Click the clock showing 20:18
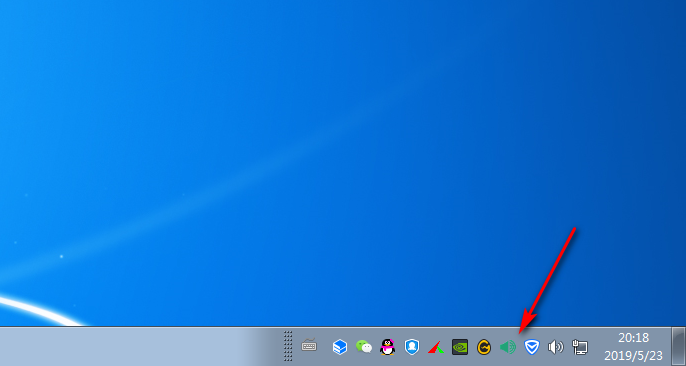 634,338
